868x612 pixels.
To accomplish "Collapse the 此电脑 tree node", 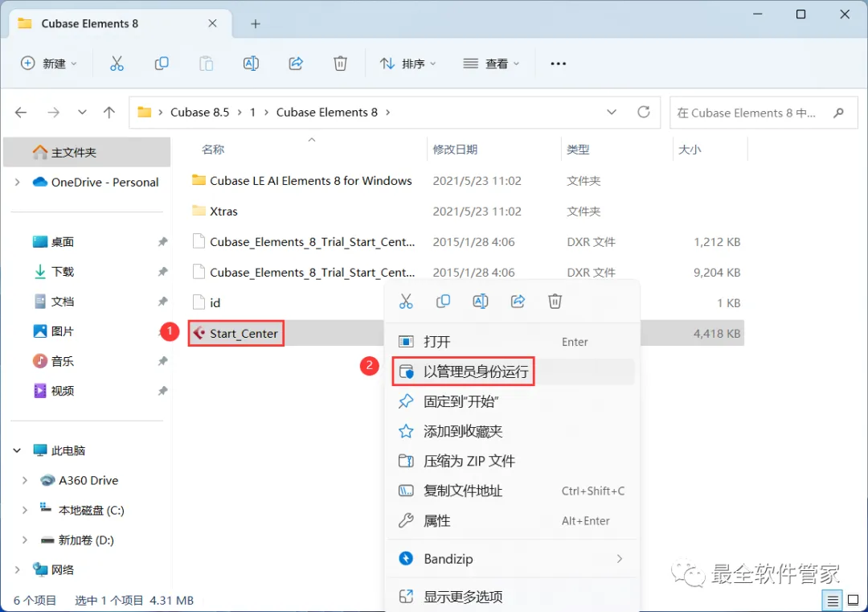I will point(17,450).
